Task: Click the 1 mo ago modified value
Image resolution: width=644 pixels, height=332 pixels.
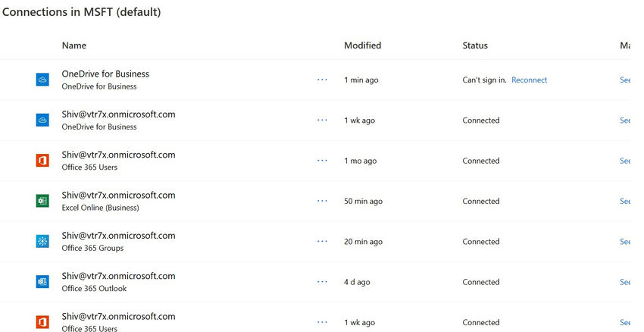Action: pos(361,161)
